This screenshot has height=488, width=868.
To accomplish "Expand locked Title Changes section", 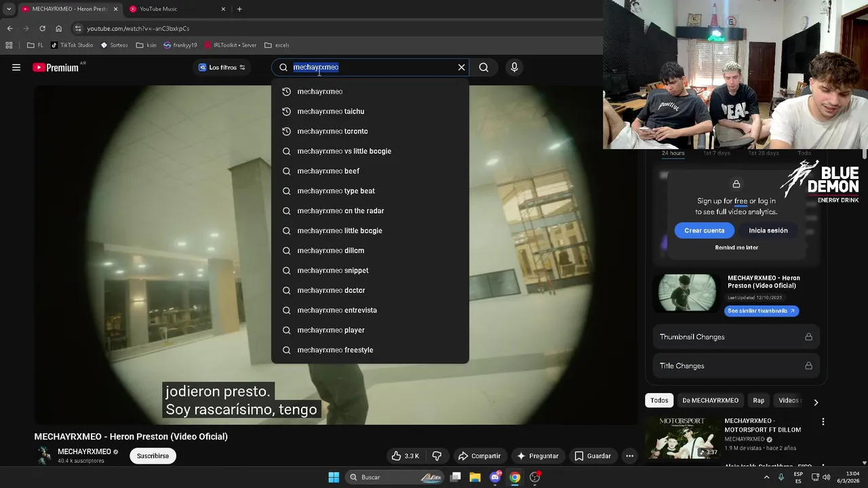I will tap(736, 366).
